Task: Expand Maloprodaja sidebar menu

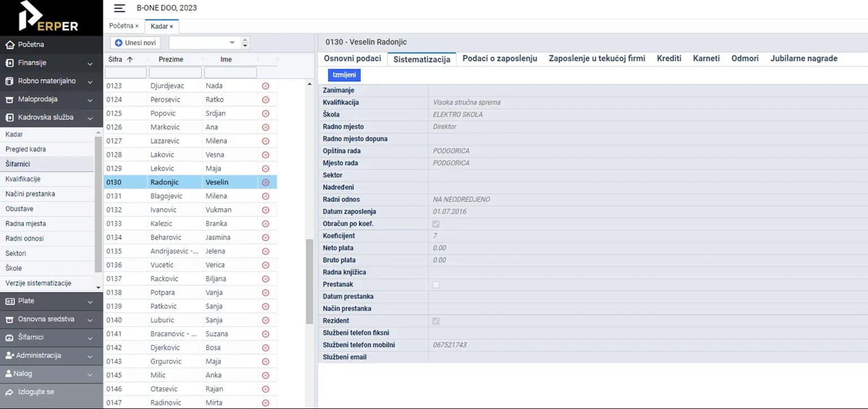Action: [51, 99]
